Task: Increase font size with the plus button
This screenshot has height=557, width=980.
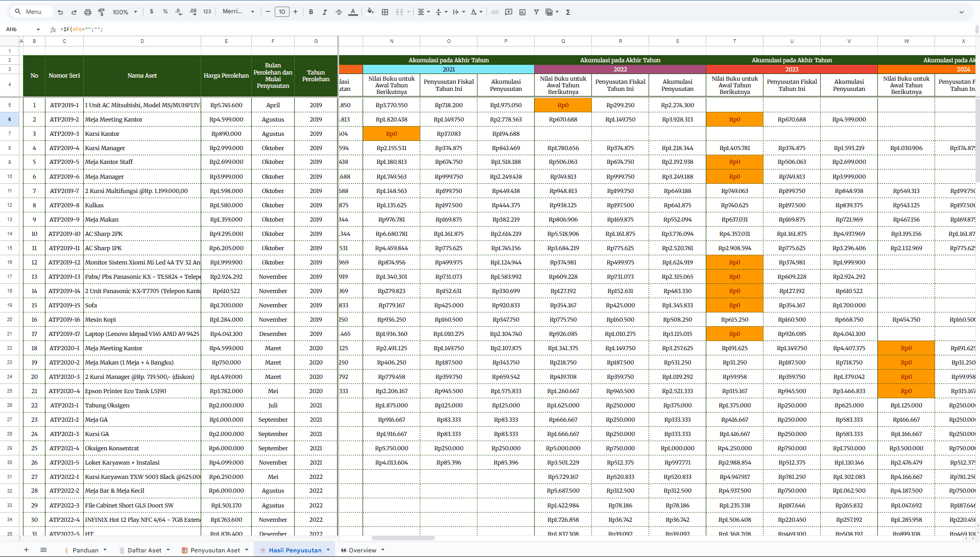Action: (x=295, y=12)
